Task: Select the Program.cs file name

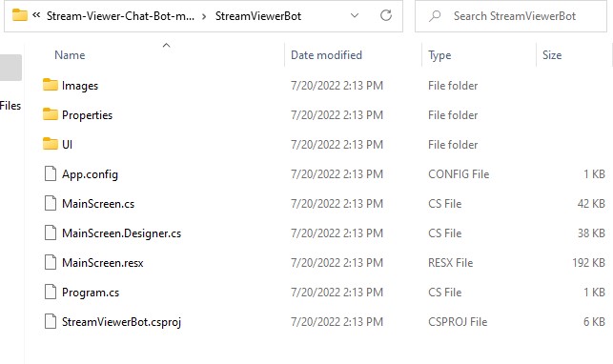Action: click(x=91, y=293)
